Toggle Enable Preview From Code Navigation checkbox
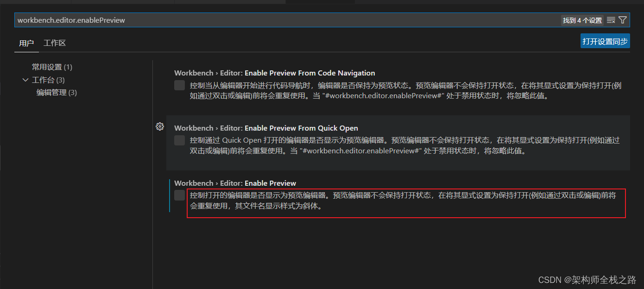 179,85
